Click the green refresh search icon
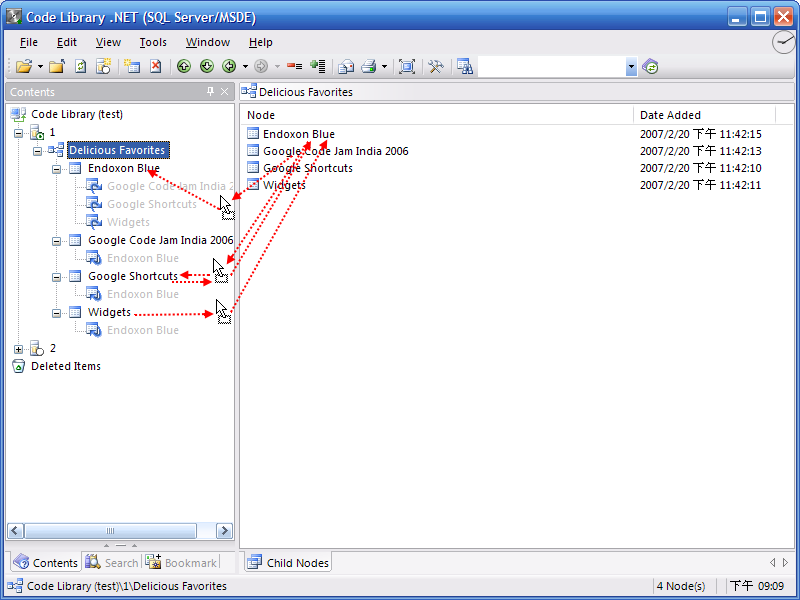 coord(650,66)
